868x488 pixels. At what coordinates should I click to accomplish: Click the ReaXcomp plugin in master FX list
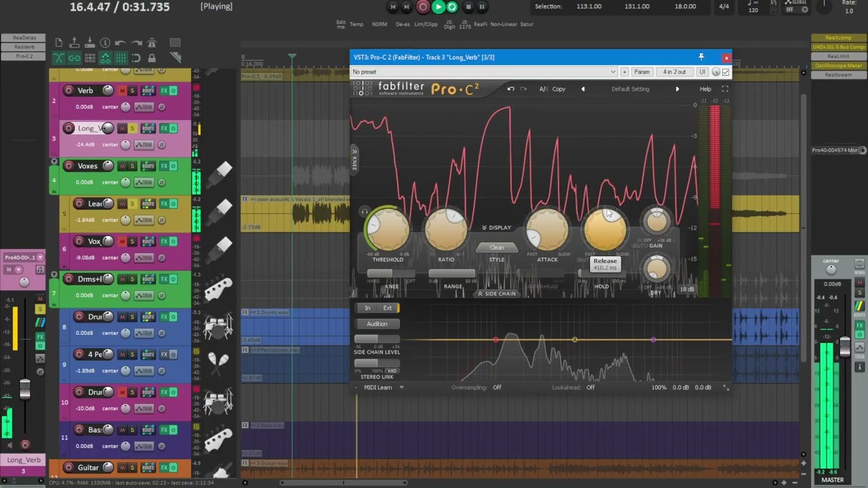click(x=838, y=38)
